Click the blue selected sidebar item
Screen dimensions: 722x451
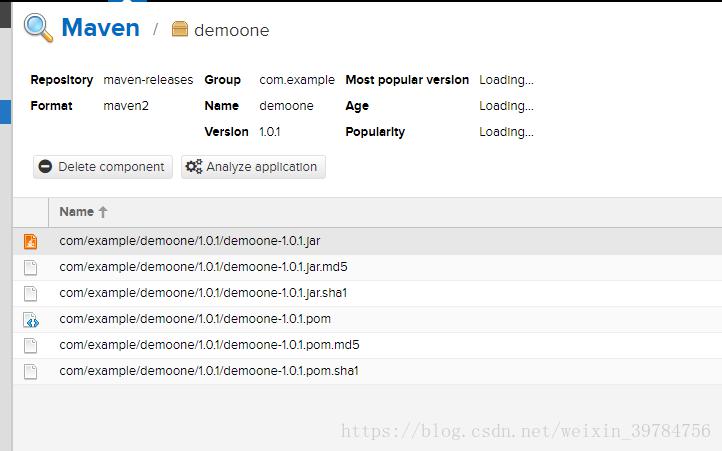tap(5, 112)
